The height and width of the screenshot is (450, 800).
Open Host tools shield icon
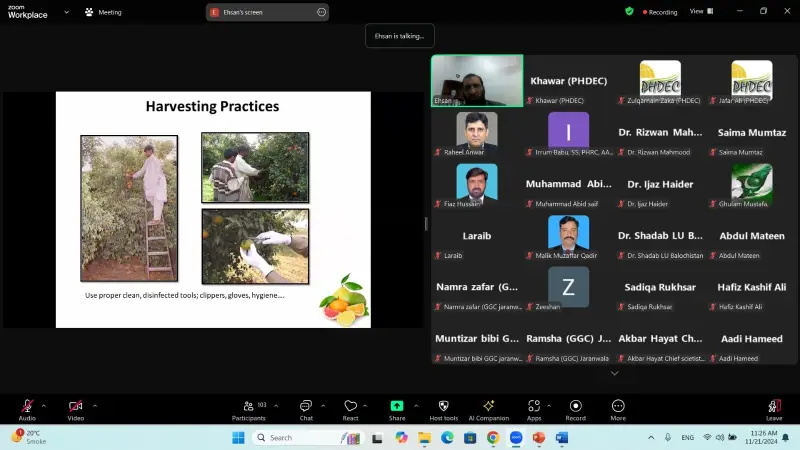(x=443, y=407)
